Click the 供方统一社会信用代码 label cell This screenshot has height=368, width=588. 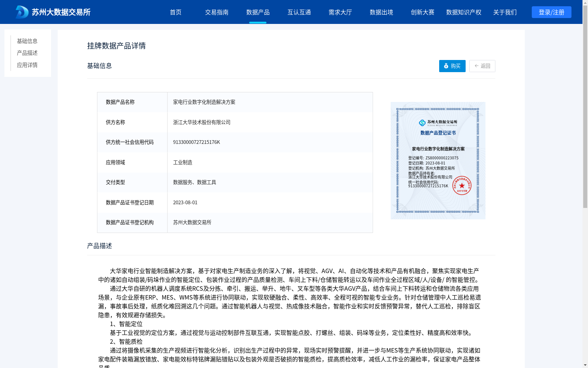tap(132, 142)
